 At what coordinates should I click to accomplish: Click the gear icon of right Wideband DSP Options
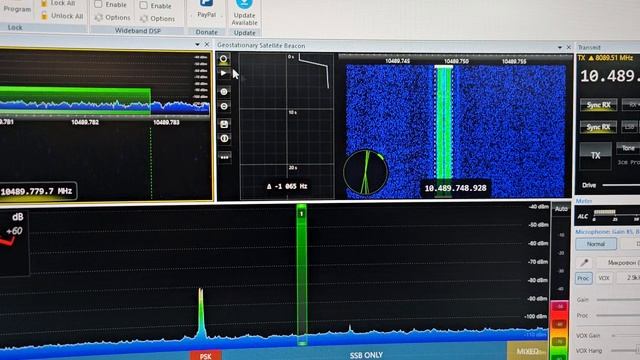144,19
